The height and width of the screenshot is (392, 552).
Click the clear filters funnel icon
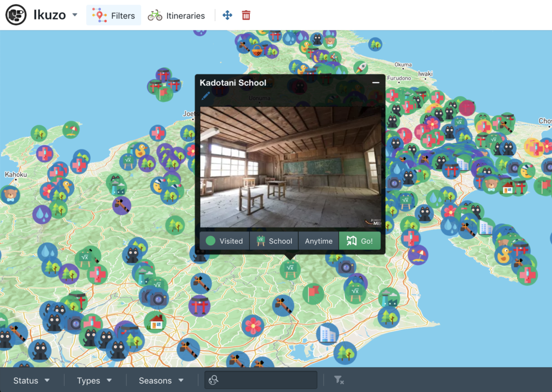pos(339,380)
